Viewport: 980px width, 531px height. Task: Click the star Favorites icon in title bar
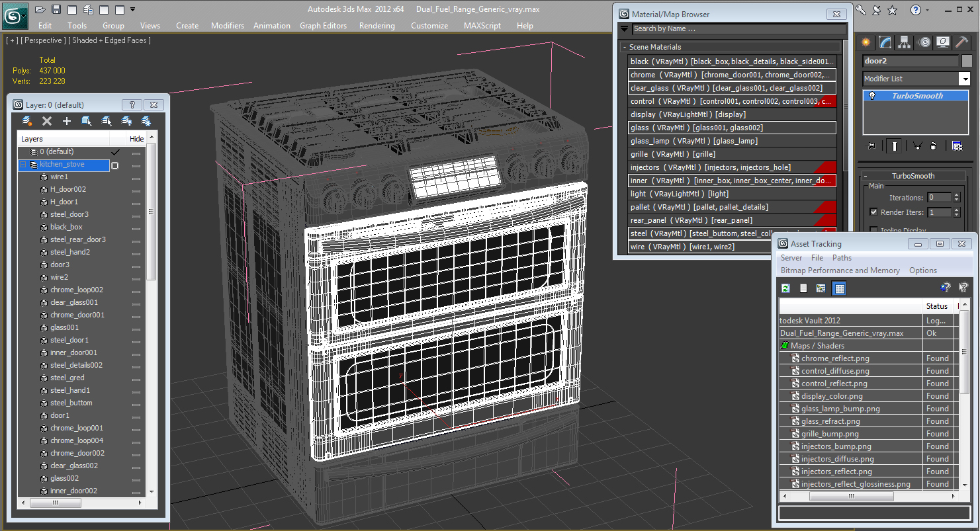[x=893, y=10]
